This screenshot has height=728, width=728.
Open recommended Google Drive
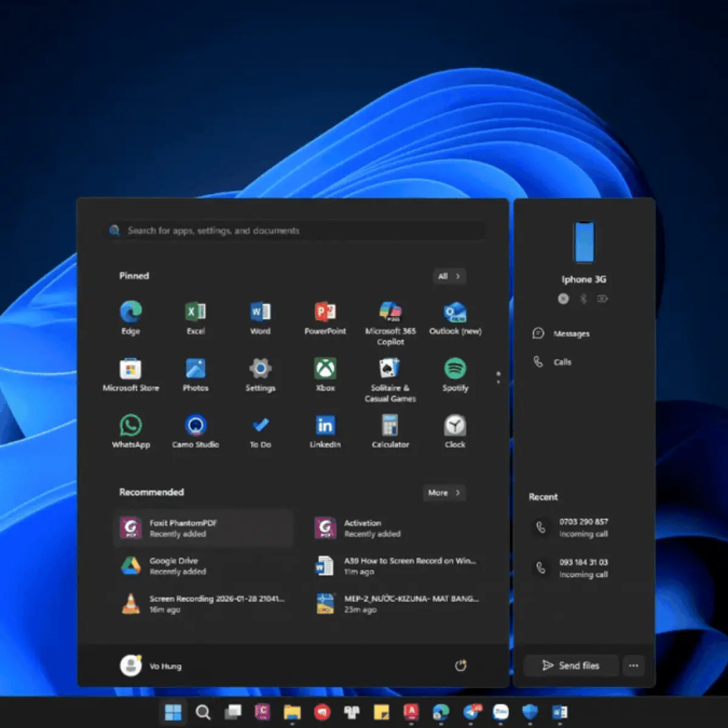coord(204,566)
